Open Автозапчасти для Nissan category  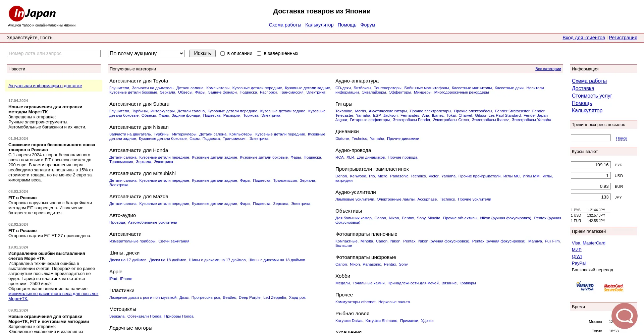[139, 127]
